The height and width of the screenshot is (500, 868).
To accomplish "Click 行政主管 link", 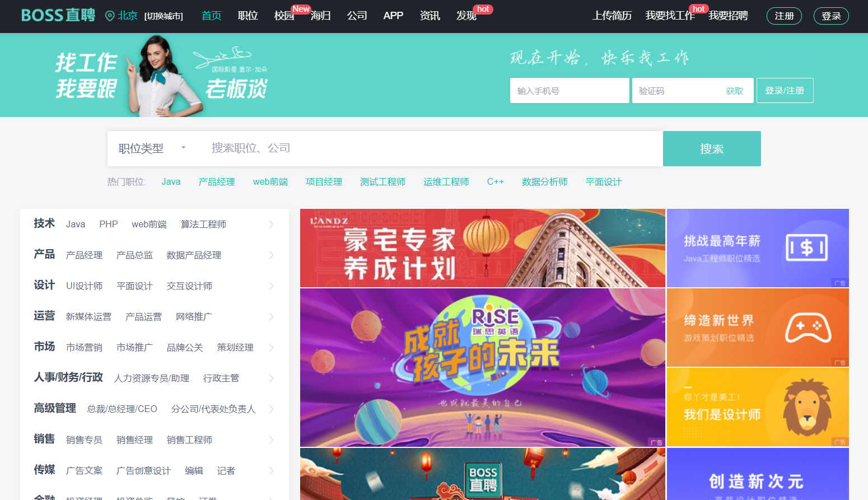I will click(x=221, y=378).
